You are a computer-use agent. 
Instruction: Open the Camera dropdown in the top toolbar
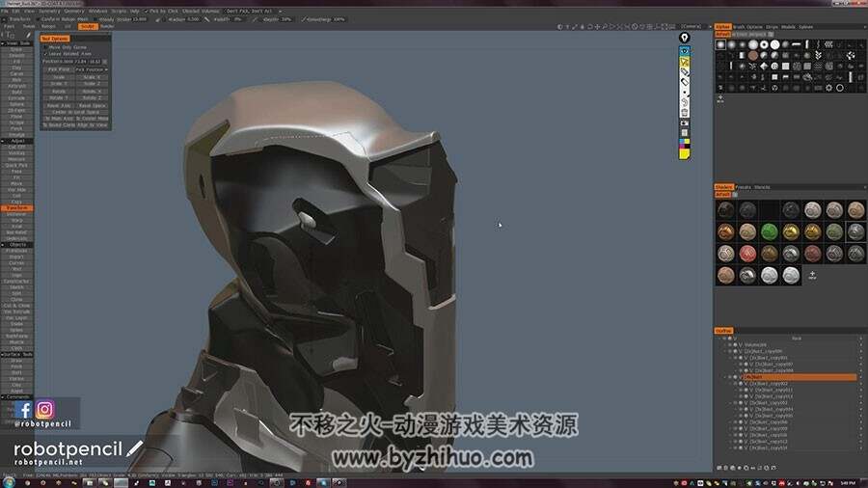tap(695, 27)
